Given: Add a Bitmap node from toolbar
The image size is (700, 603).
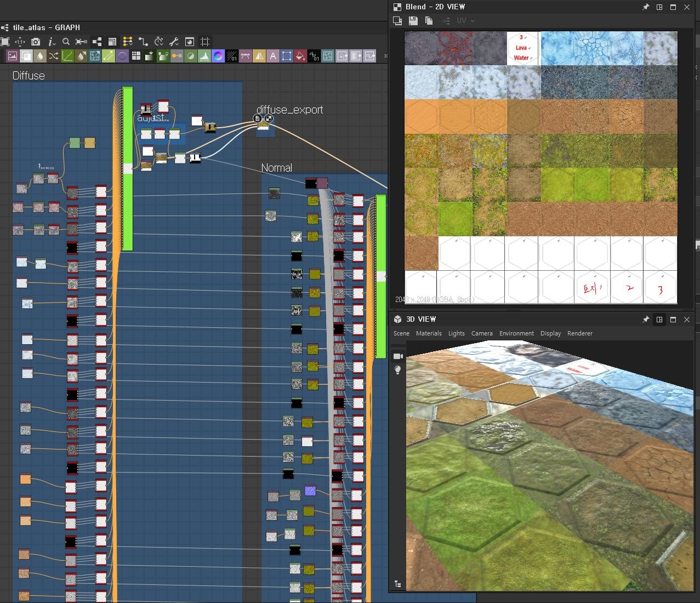Looking at the screenshot, I should coord(12,56).
